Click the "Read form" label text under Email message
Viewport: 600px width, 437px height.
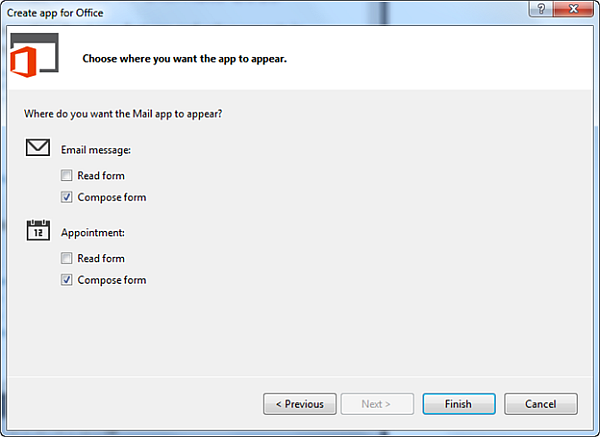[101, 176]
